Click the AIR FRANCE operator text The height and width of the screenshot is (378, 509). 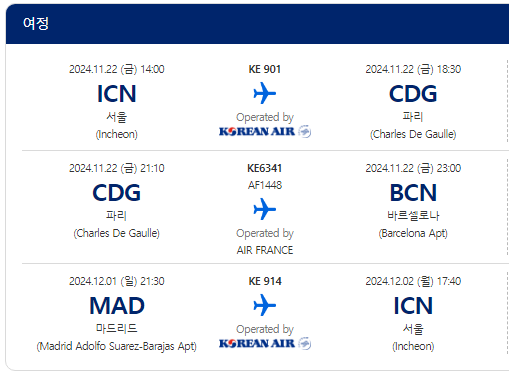pyautogui.click(x=265, y=250)
